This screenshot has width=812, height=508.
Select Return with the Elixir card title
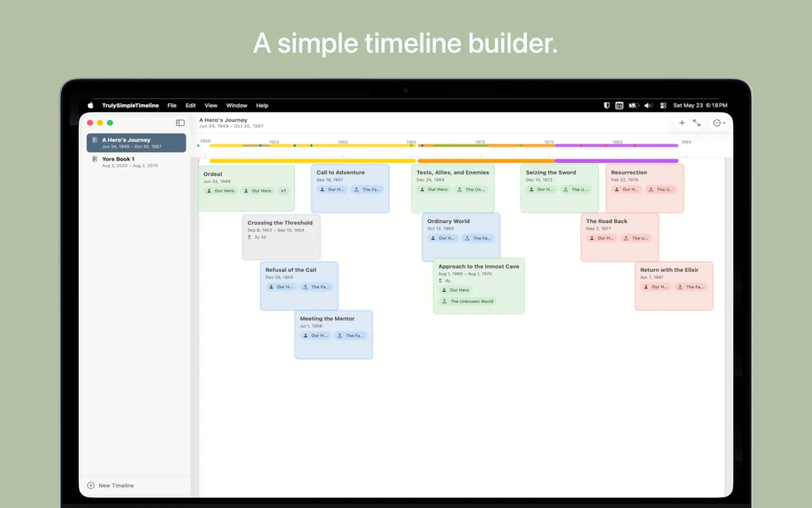669,270
